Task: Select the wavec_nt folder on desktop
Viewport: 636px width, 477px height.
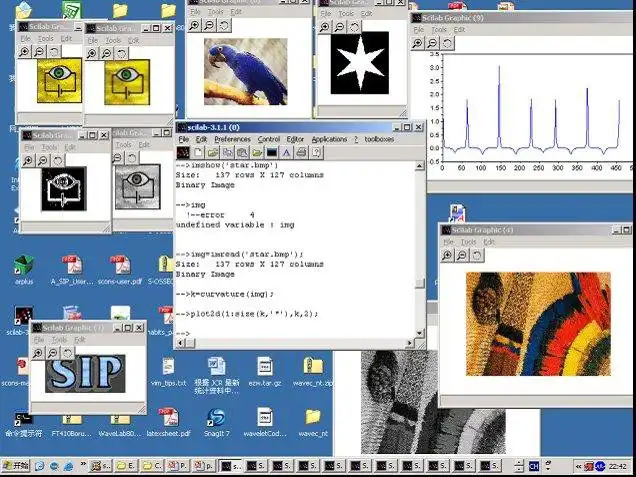Action: point(313,422)
